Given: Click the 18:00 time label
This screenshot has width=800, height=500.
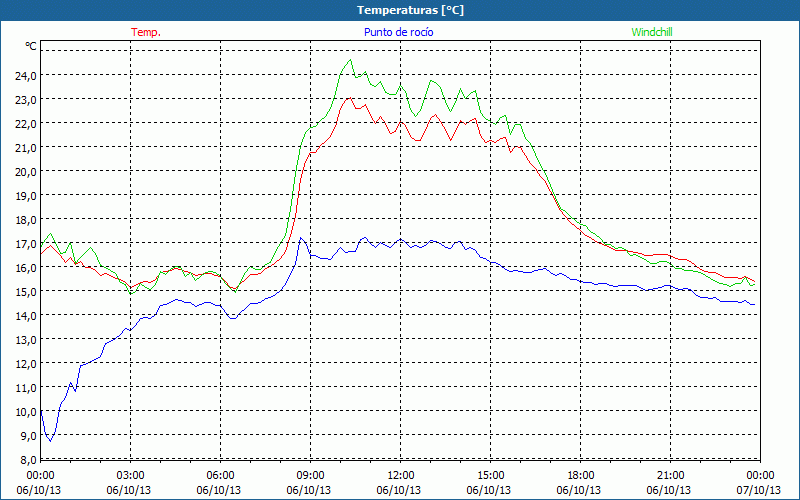Looking at the screenshot, I should 580,476.
